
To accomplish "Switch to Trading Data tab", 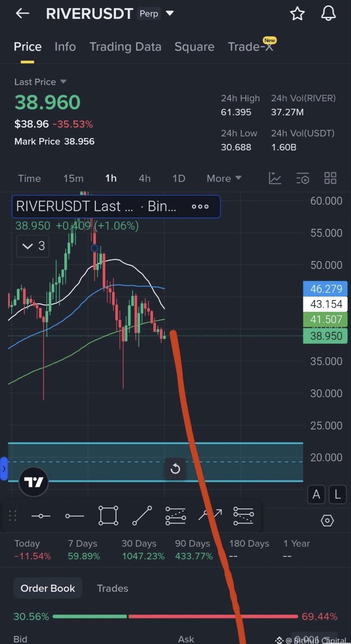I will click(x=126, y=47).
